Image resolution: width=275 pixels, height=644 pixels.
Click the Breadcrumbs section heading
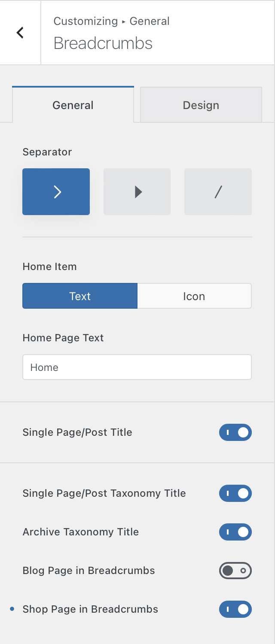pos(103,43)
